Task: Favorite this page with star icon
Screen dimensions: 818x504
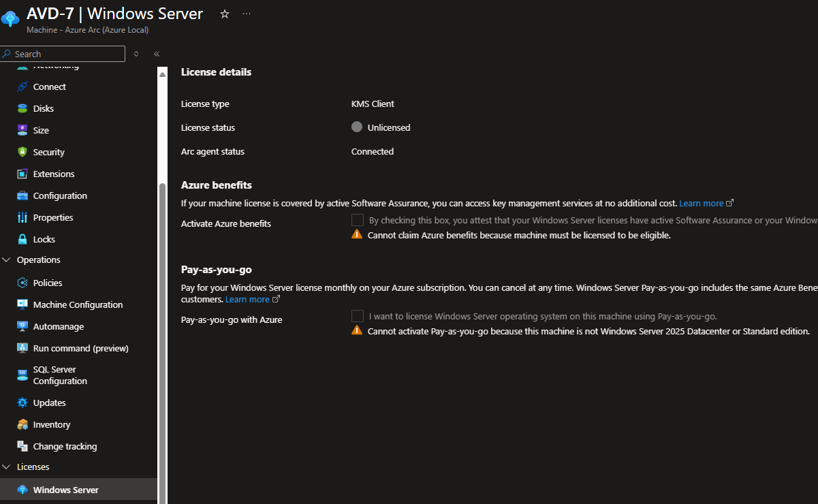Action: (x=225, y=14)
